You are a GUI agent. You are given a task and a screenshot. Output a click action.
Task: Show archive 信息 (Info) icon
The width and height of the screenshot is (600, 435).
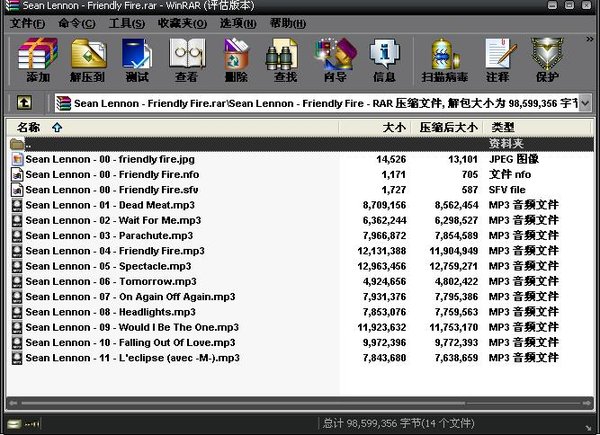385,60
